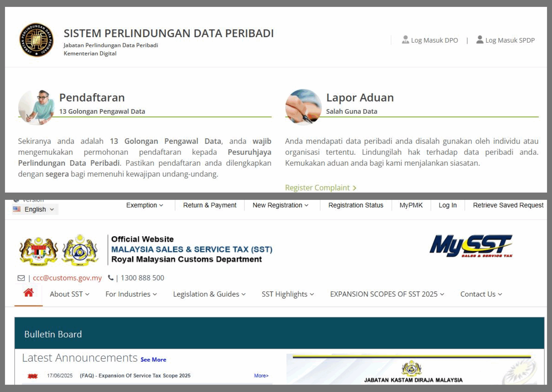This screenshot has height=392, width=552.
Task: Open the English language dropdown
Action: [35, 209]
